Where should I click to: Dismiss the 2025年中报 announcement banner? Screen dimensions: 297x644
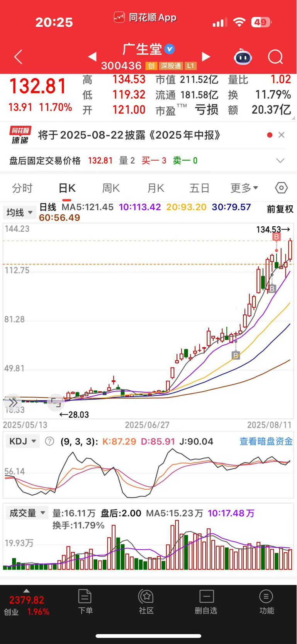click(x=282, y=135)
